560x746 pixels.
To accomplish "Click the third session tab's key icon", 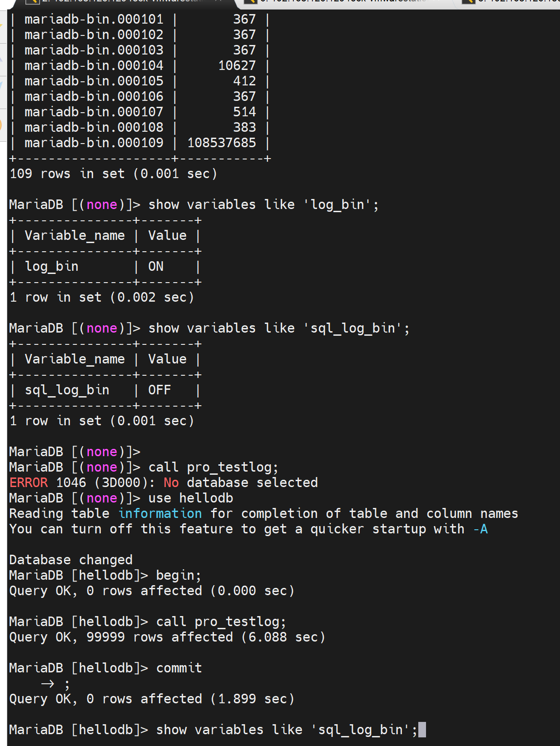I will [469, 1].
